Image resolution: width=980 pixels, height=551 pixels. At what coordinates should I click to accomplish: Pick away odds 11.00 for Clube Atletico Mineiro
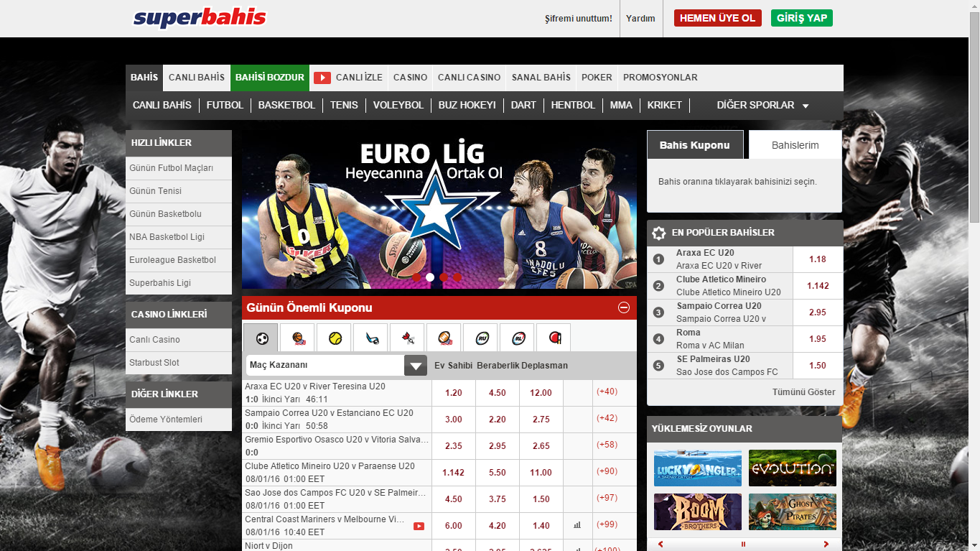coord(541,473)
